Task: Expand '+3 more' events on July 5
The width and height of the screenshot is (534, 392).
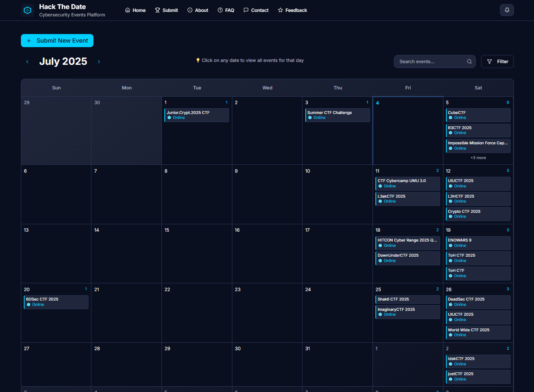Action: click(x=478, y=158)
